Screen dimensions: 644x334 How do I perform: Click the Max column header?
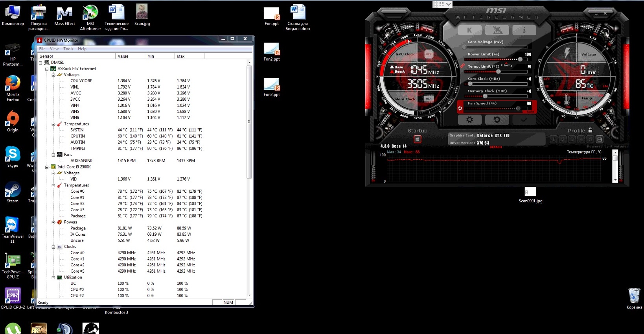(x=189, y=56)
